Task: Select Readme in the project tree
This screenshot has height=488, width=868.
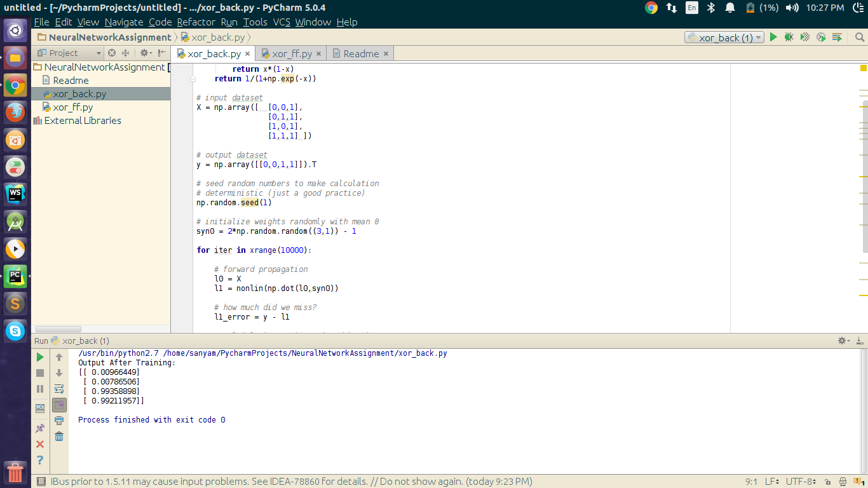Action: tap(71, 80)
